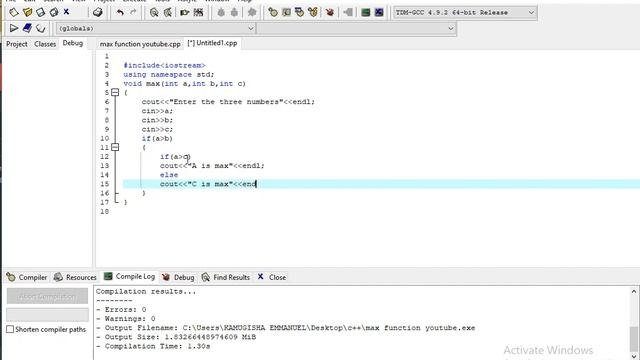Redo the last undone edit

coord(133,13)
